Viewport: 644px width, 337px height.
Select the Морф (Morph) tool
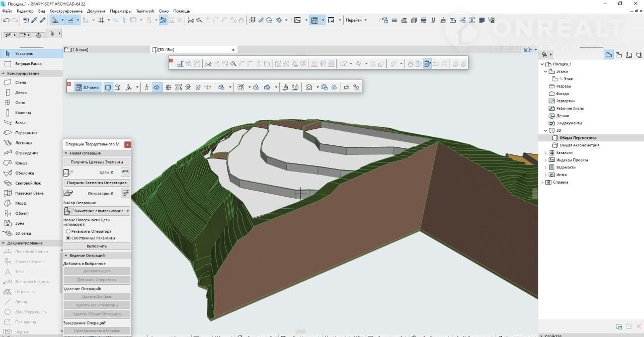[x=21, y=203]
